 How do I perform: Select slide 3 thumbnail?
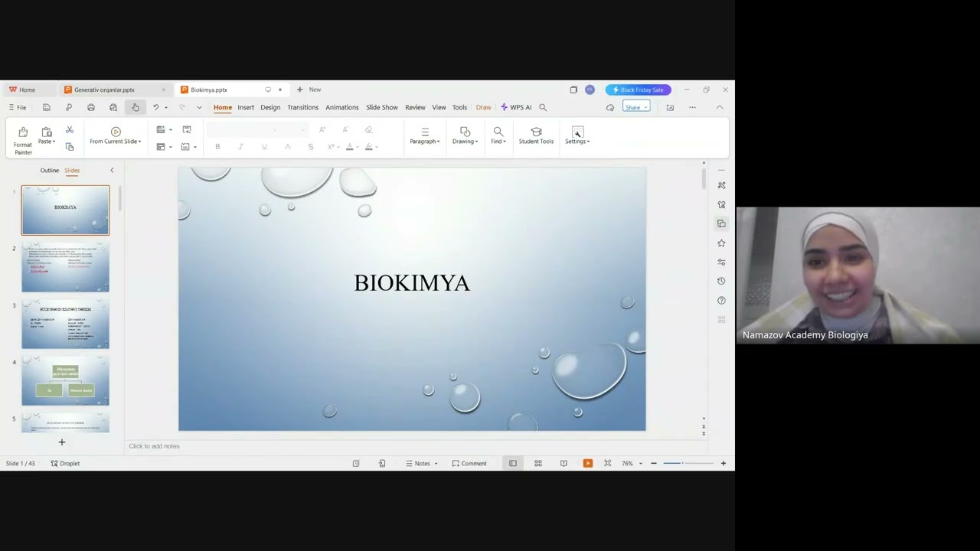click(65, 324)
